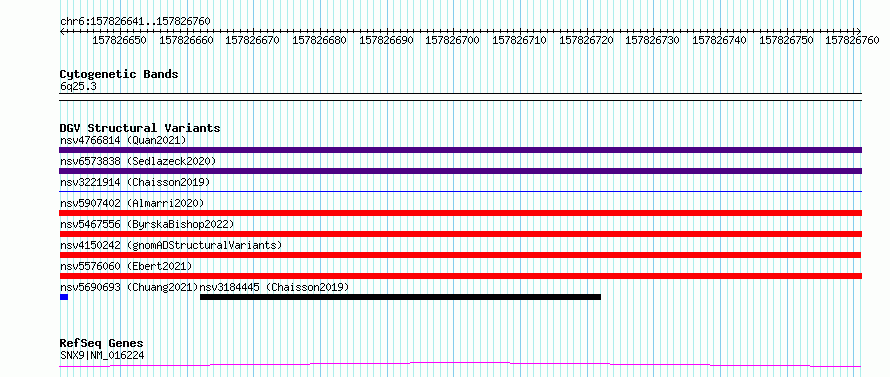The height and width of the screenshot is (377, 890).
Task: Open the RefSeq Genes track heading
Action: pyautogui.click(x=101, y=344)
